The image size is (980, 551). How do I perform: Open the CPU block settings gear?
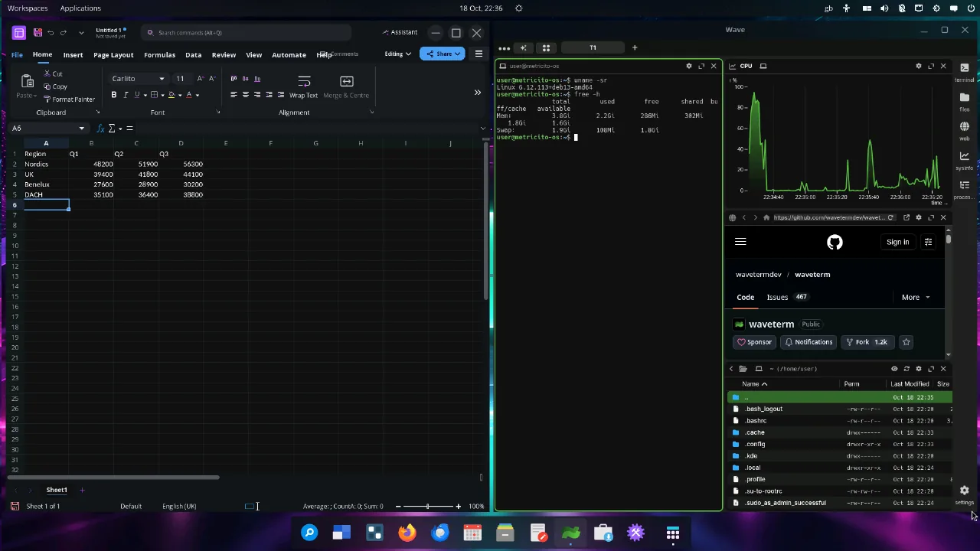pos(919,67)
